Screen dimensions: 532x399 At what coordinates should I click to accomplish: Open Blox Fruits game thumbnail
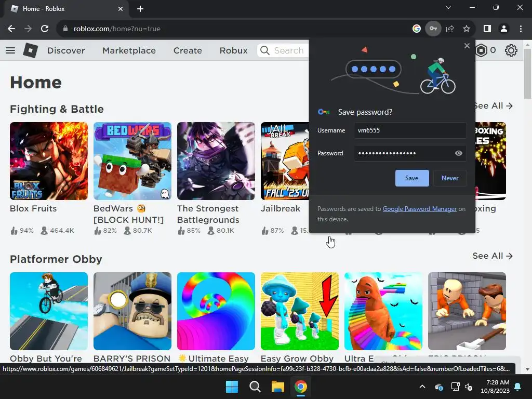coord(49,161)
